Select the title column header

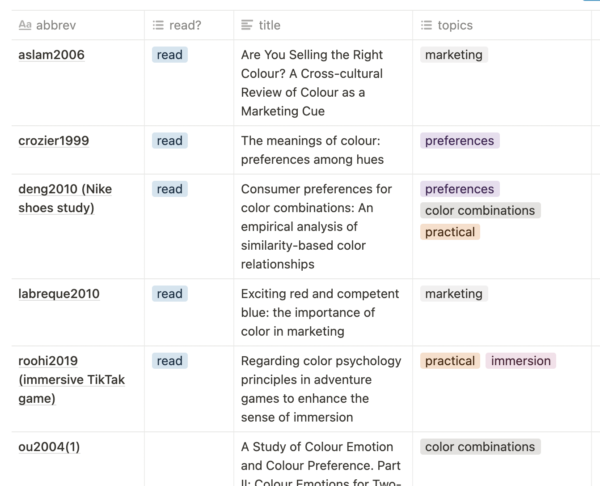pos(269,25)
